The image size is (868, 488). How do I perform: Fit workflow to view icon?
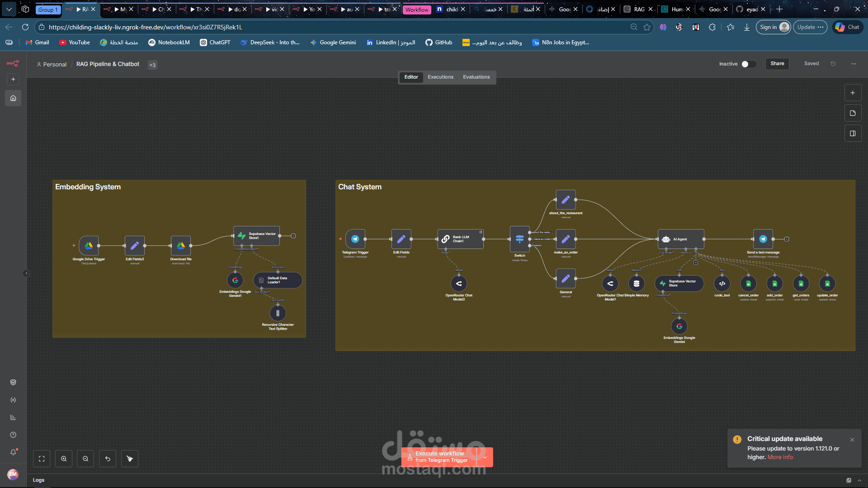pyautogui.click(x=42, y=459)
